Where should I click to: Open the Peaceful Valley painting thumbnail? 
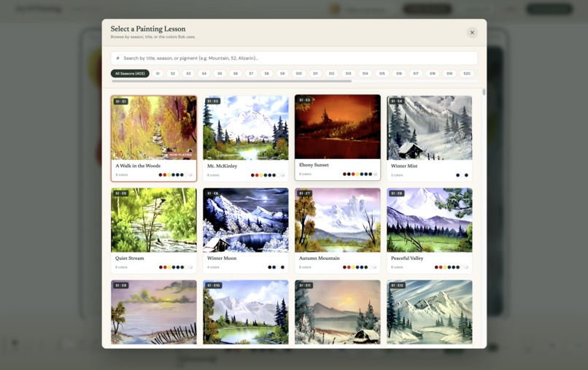point(430,220)
